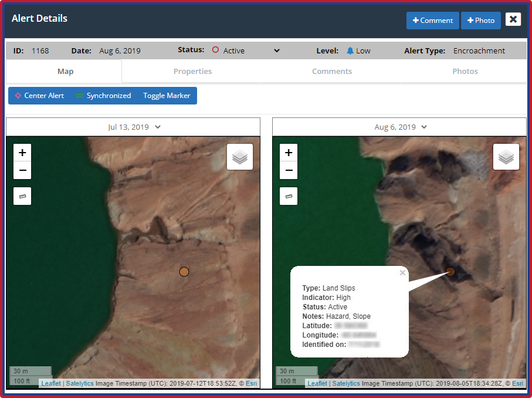The width and height of the screenshot is (532, 398).
Task: Open the layers control on left map
Action: pyautogui.click(x=240, y=157)
